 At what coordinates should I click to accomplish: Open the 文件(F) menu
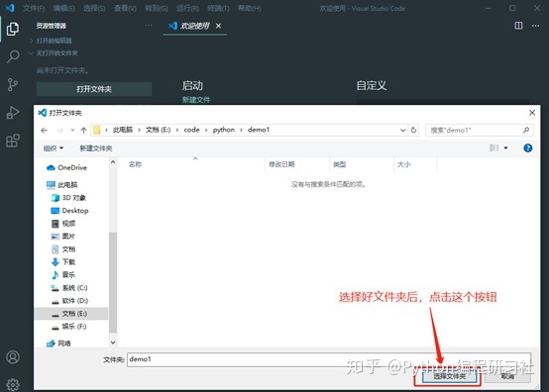34,8
